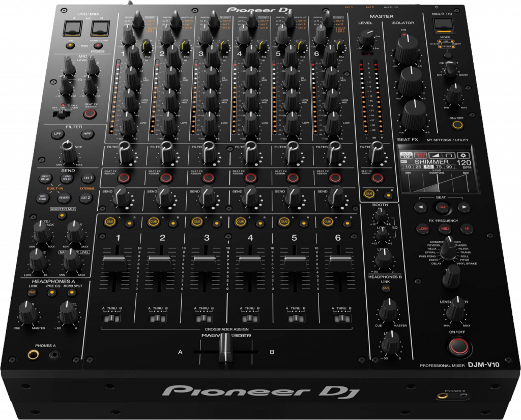Set channel 4 crossfader assign switch
The width and height of the screenshot is (521, 420).
tap(250, 319)
